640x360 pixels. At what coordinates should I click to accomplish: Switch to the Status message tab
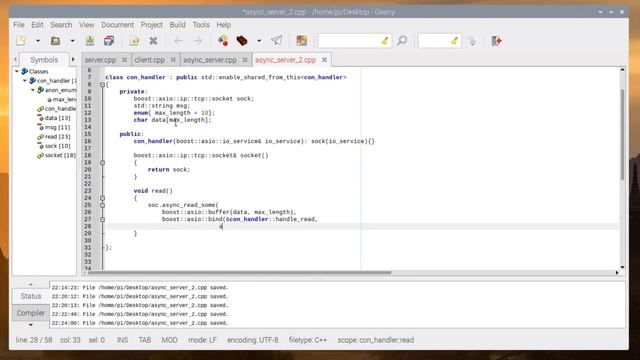coord(31,296)
